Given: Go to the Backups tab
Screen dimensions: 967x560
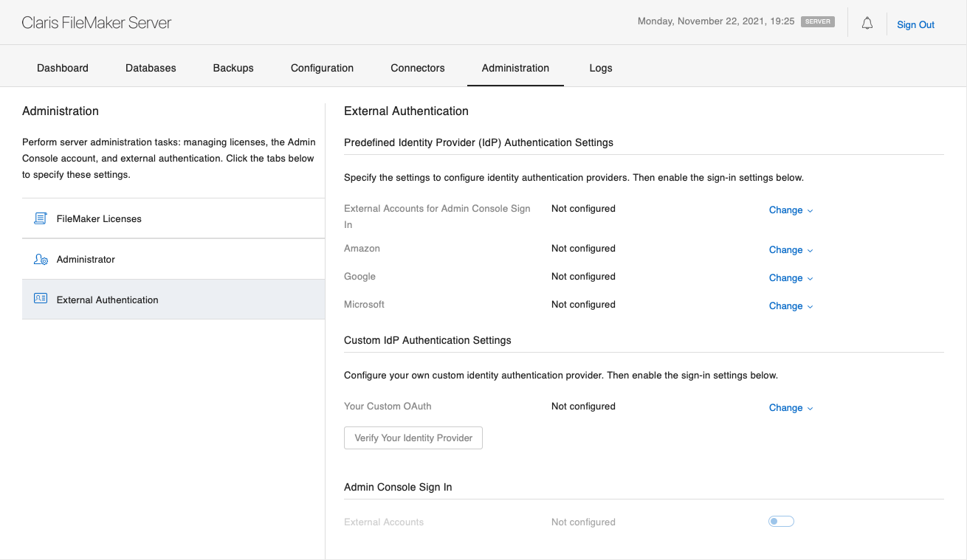Looking at the screenshot, I should pyautogui.click(x=233, y=68).
